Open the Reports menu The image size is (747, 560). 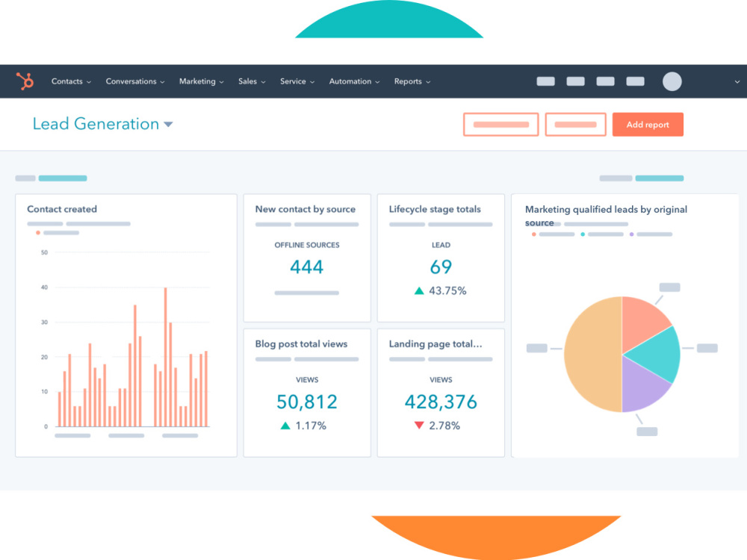click(x=412, y=81)
